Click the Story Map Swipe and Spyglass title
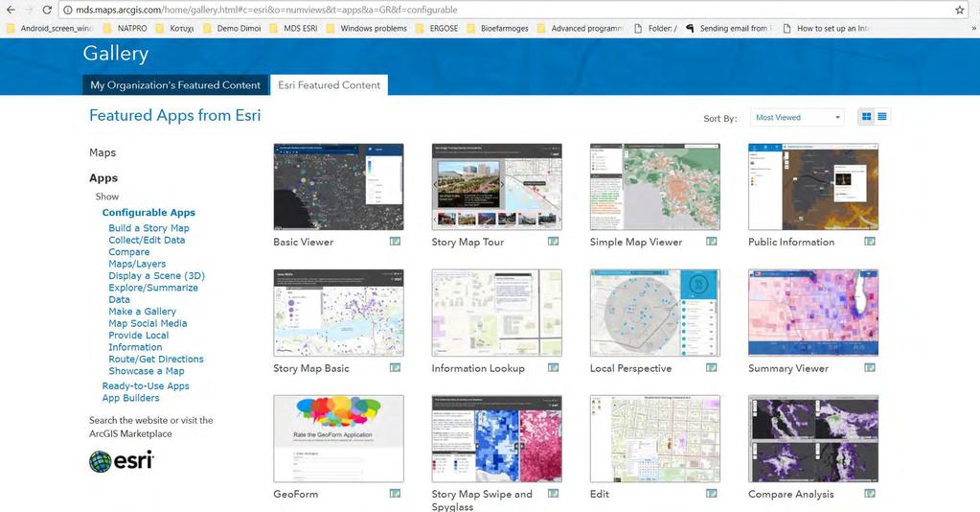 click(482, 500)
